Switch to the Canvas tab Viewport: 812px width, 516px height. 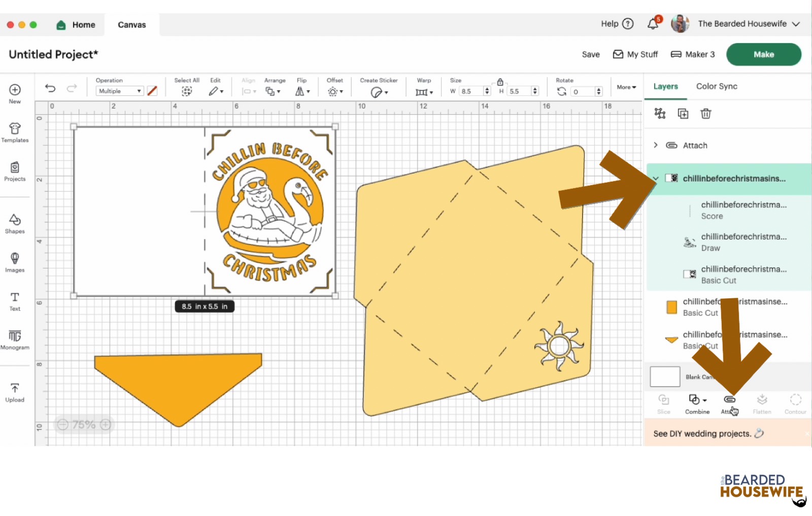132,25
